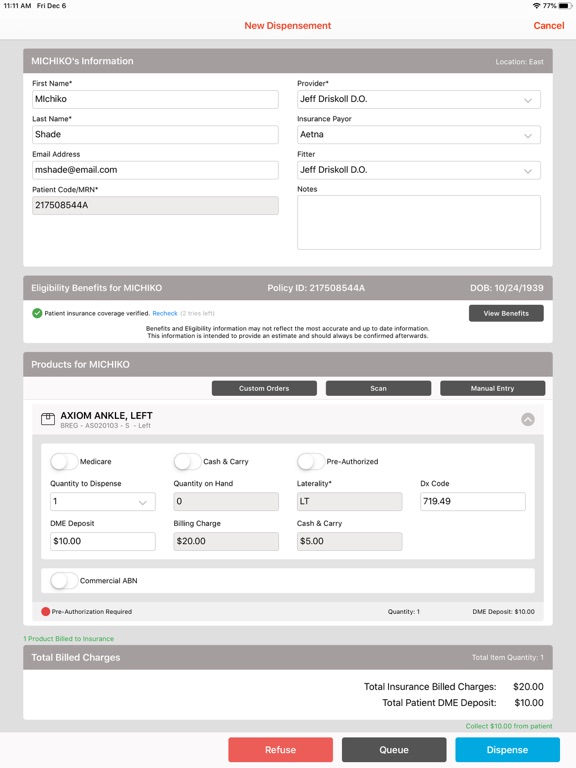576x768 pixels.
Task: Collapse the AXIOM ANKLE product with the chevron circle
Action: (x=528, y=420)
